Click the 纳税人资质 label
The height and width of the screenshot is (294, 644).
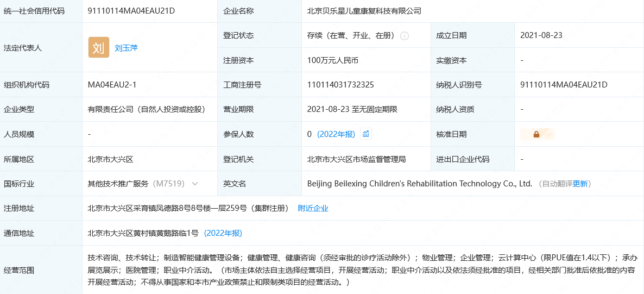point(455,109)
